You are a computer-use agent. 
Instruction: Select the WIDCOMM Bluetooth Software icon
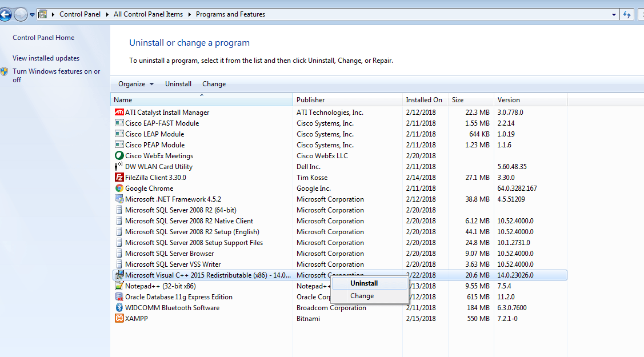point(119,308)
